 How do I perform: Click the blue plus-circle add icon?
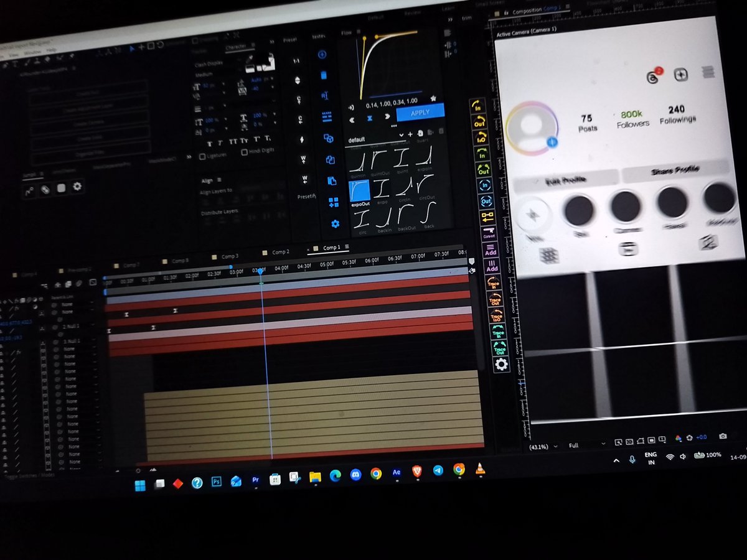pos(322,55)
